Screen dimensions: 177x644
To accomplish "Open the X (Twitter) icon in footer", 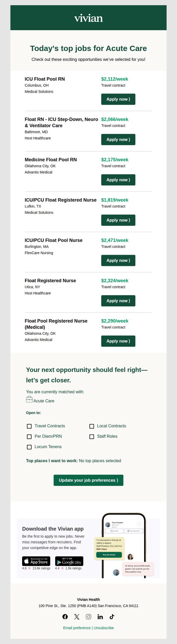I will click(x=77, y=617).
